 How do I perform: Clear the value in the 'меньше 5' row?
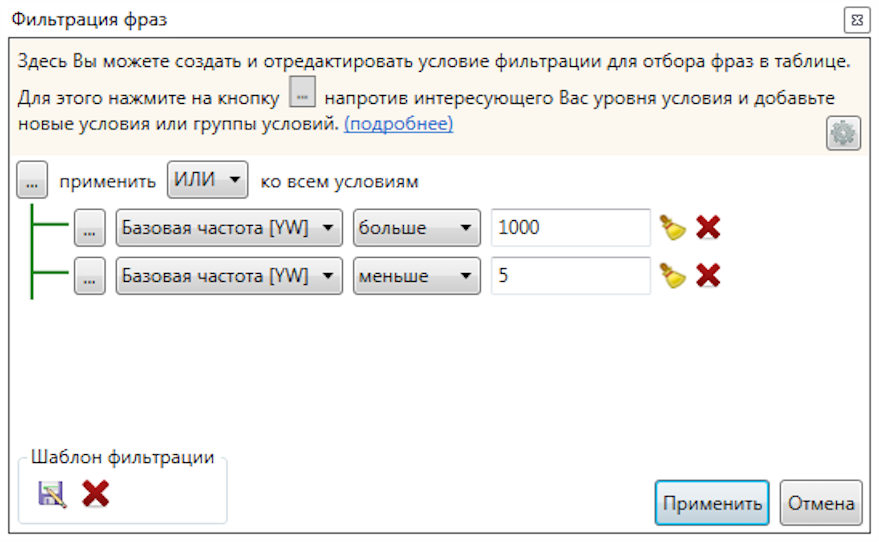[670, 275]
